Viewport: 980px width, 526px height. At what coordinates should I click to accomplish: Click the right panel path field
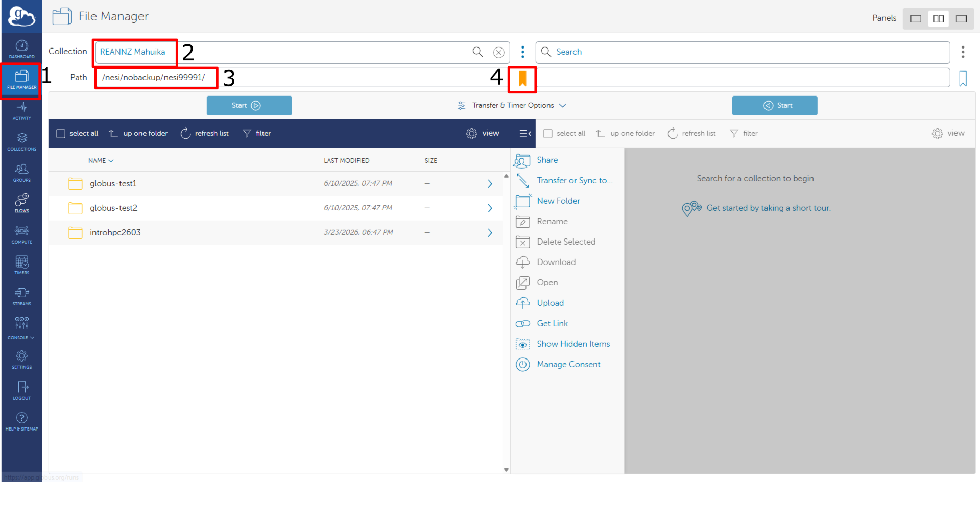pyautogui.click(x=743, y=78)
